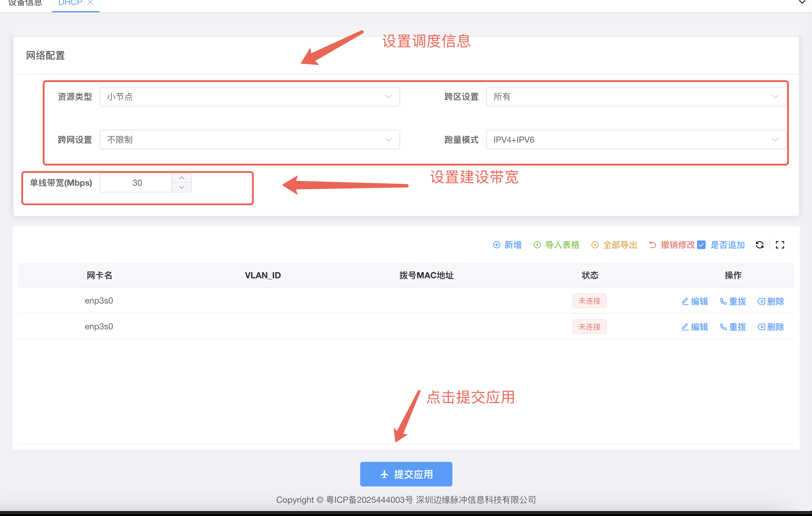Image resolution: width=812 pixels, height=516 pixels.
Task: Click 编辑 pencil for first enp3s0 row
Action: (685, 301)
